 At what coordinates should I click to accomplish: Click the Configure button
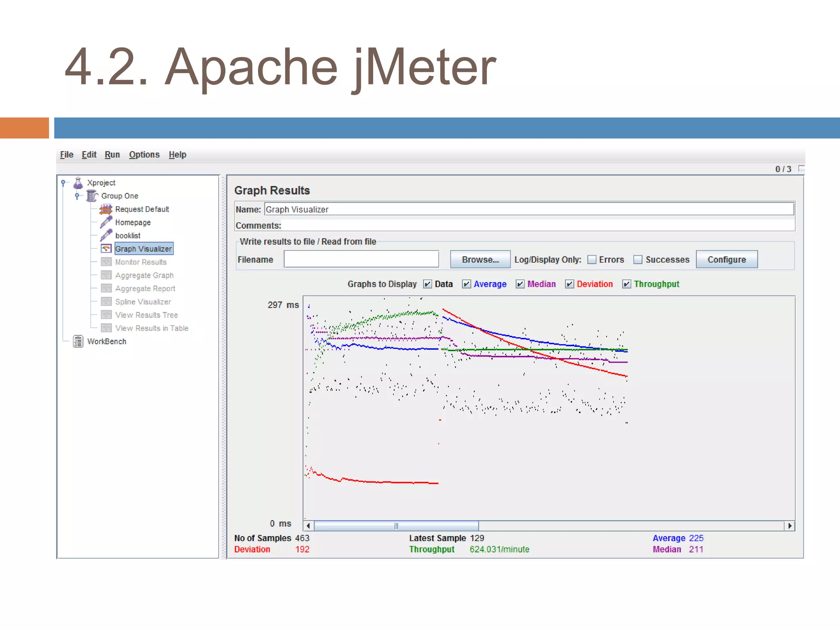coord(727,259)
